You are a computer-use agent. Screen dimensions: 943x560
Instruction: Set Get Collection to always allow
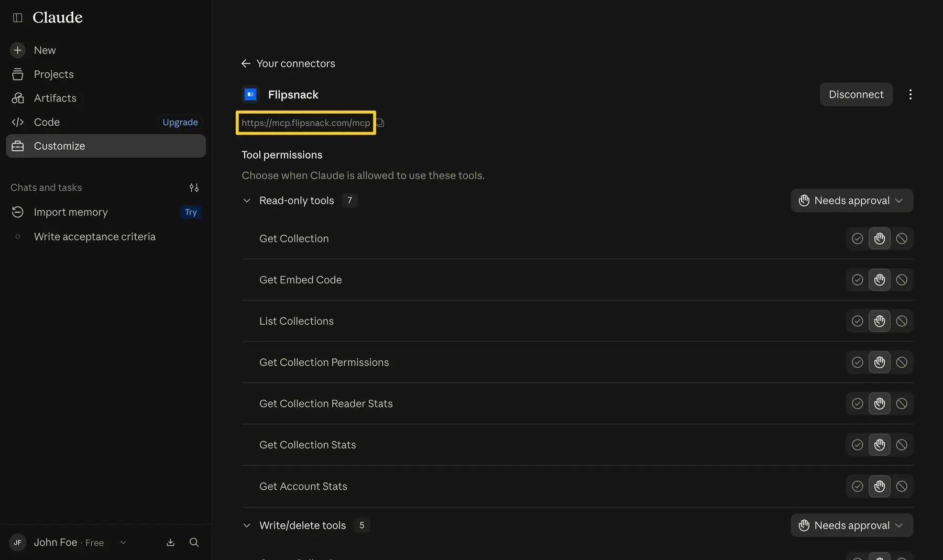coord(858,238)
